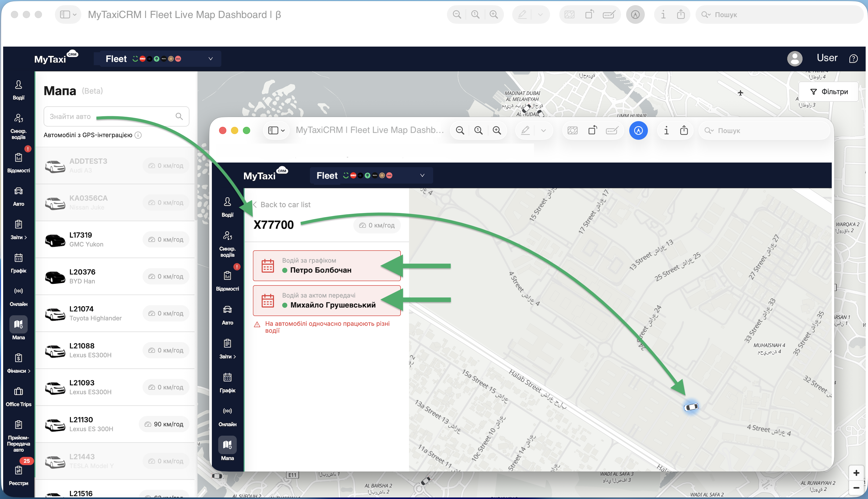The width and height of the screenshot is (868, 499).
Task: Zoom in using inner Preview toolbar
Action: [497, 130]
